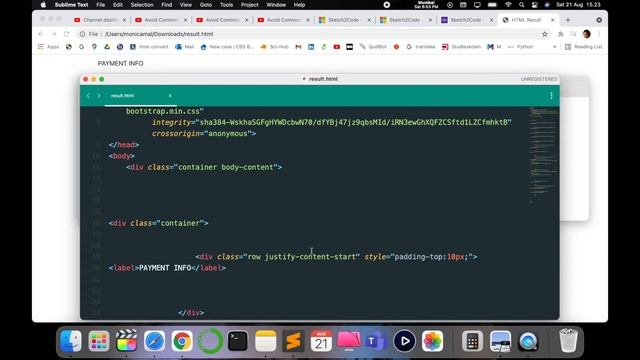Open Safari from the dock
Screen dimensions: 640x360
[154, 341]
